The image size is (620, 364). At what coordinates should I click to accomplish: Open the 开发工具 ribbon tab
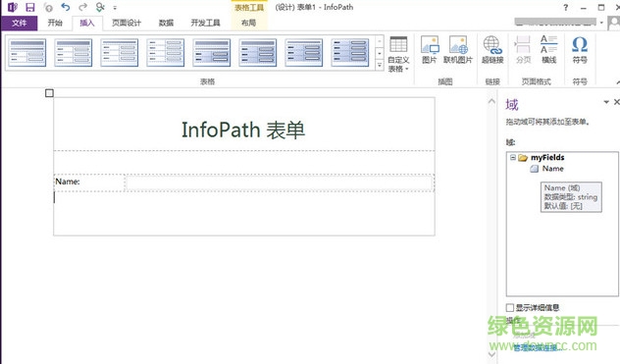coord(205,23)
